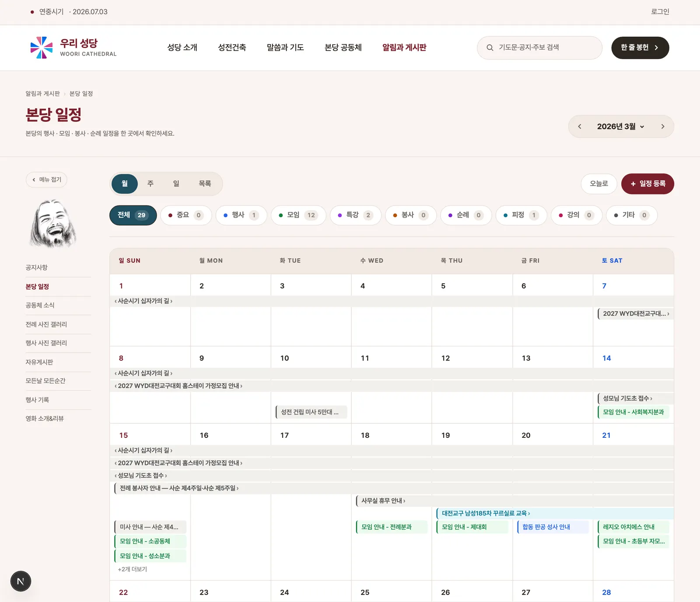The height and width of the screenshot is (602, 700).
Task: Click the 일정 등록 button
Action: [x=647, y=184]
